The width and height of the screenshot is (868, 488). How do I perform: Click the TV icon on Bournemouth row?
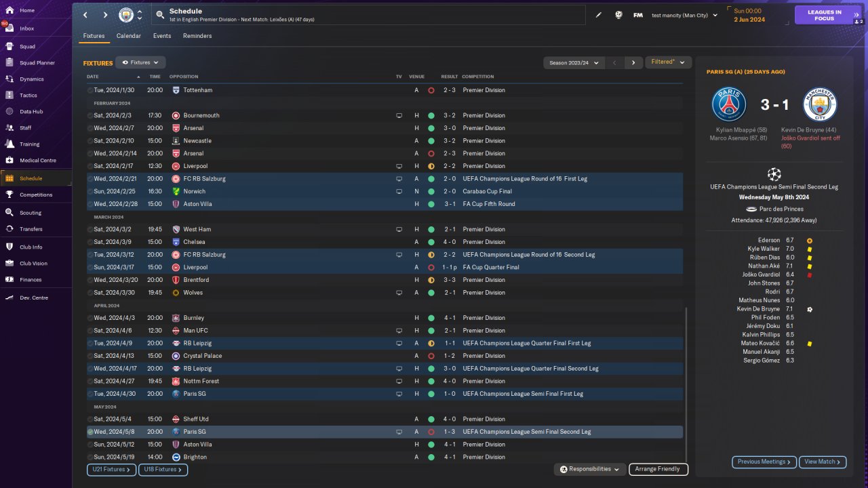point(399,116)
